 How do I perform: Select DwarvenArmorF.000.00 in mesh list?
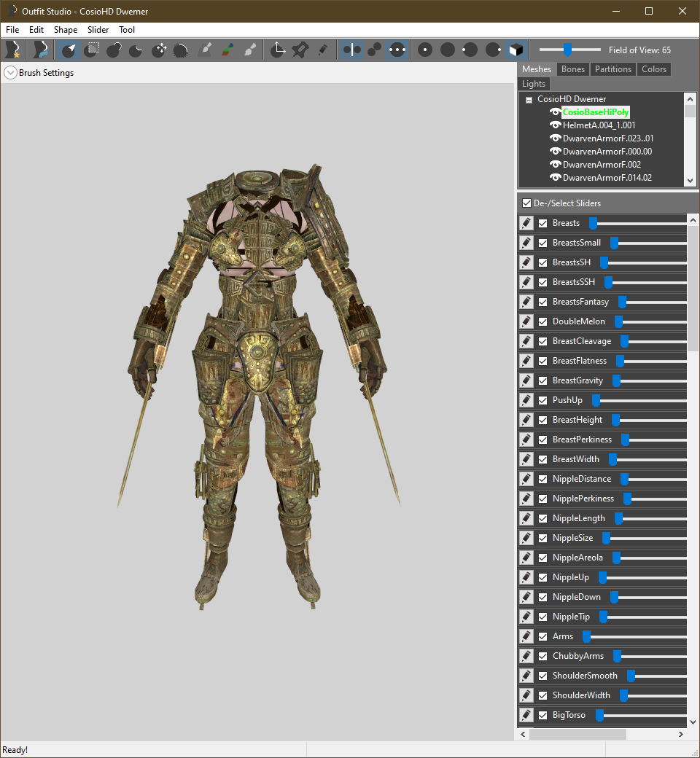[x=607, y=152]
